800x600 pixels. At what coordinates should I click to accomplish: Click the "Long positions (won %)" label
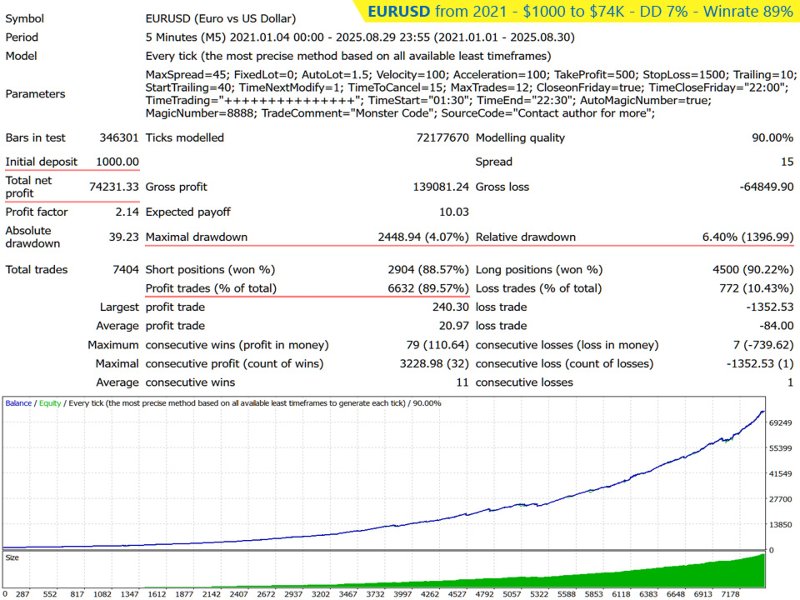point(539,269)
